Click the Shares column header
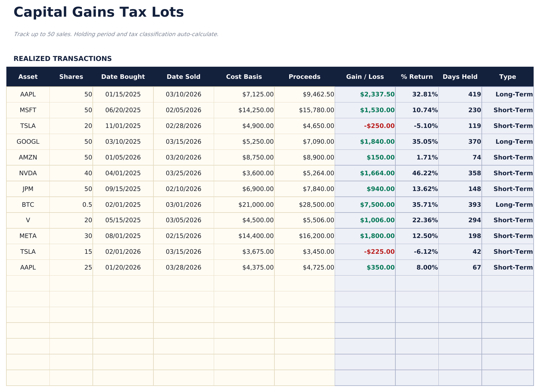This screenshot has height=392, width=540. pyautogui.click(x=71, y=77)
